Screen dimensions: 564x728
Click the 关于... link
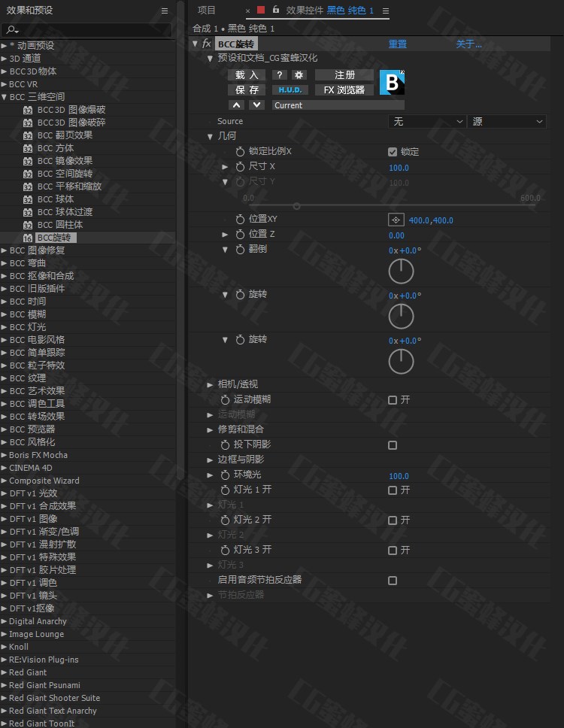(468, 44)
